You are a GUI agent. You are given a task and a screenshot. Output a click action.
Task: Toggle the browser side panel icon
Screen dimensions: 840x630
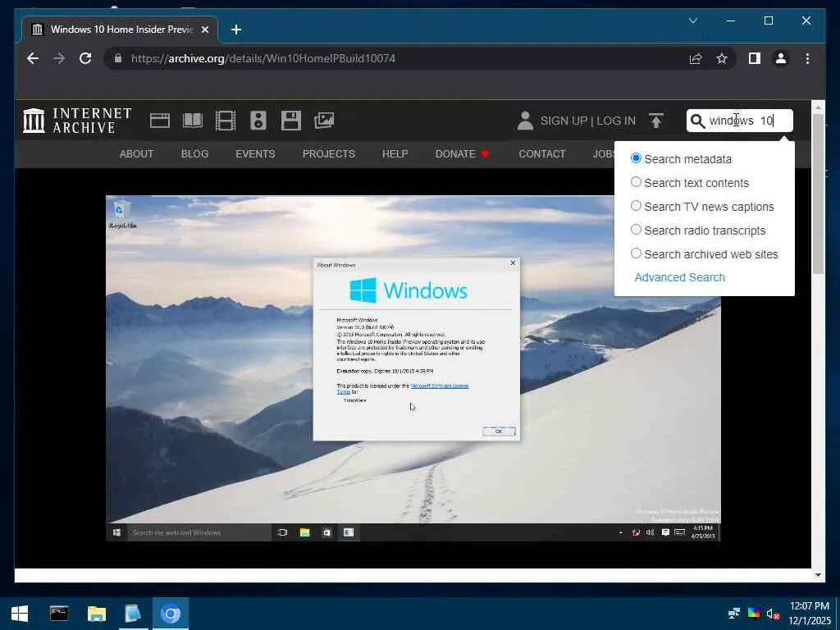point(755,58)
